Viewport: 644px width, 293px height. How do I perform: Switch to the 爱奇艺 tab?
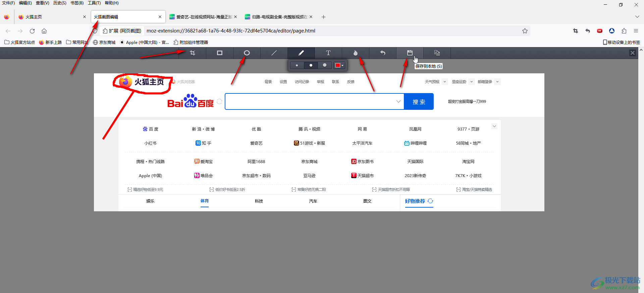click(204, 17)
